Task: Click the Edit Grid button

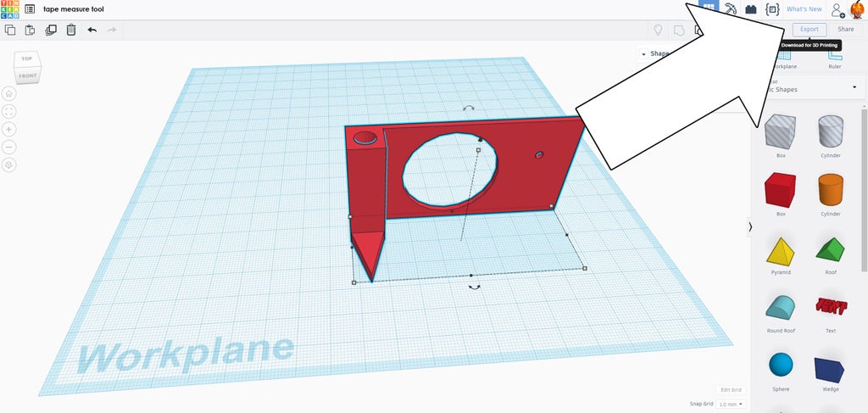Action: [x=731, y=390]
